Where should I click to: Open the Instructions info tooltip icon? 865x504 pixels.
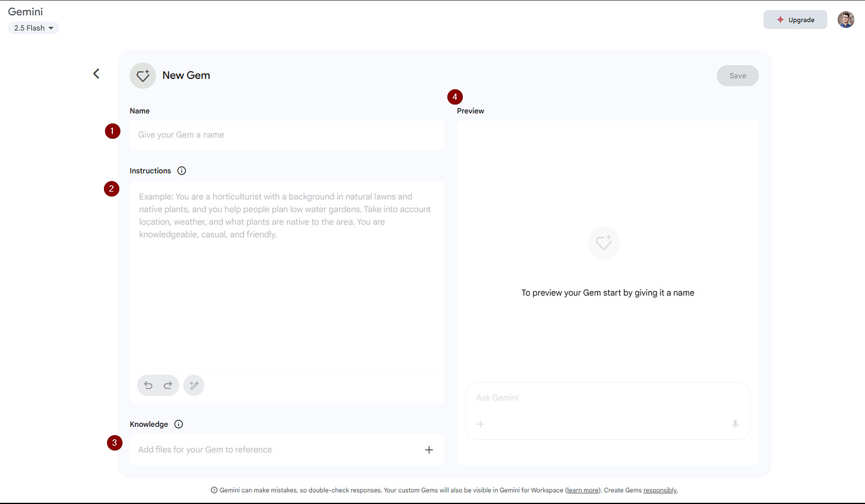[182, 170]
